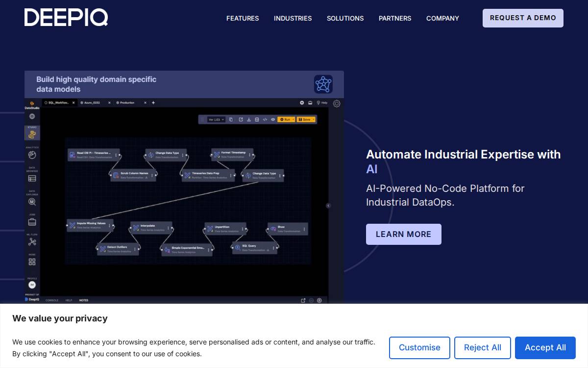Open the More grid icon

coord(32,262)
